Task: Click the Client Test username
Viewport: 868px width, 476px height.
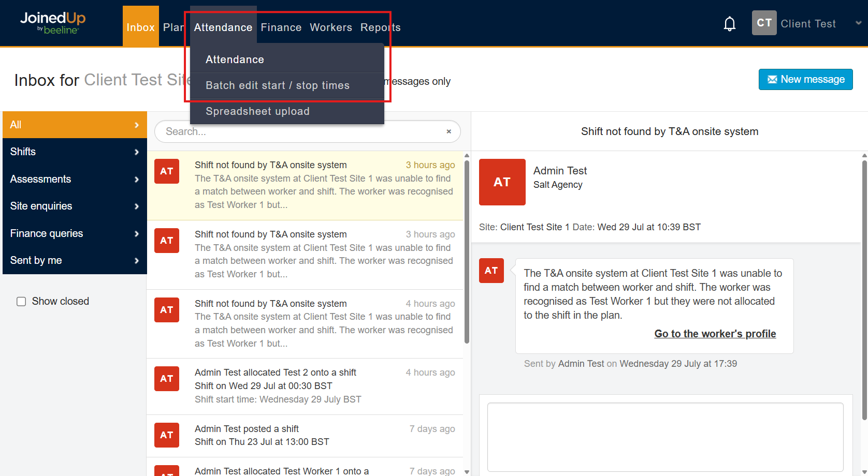Action: click(808, 24)
